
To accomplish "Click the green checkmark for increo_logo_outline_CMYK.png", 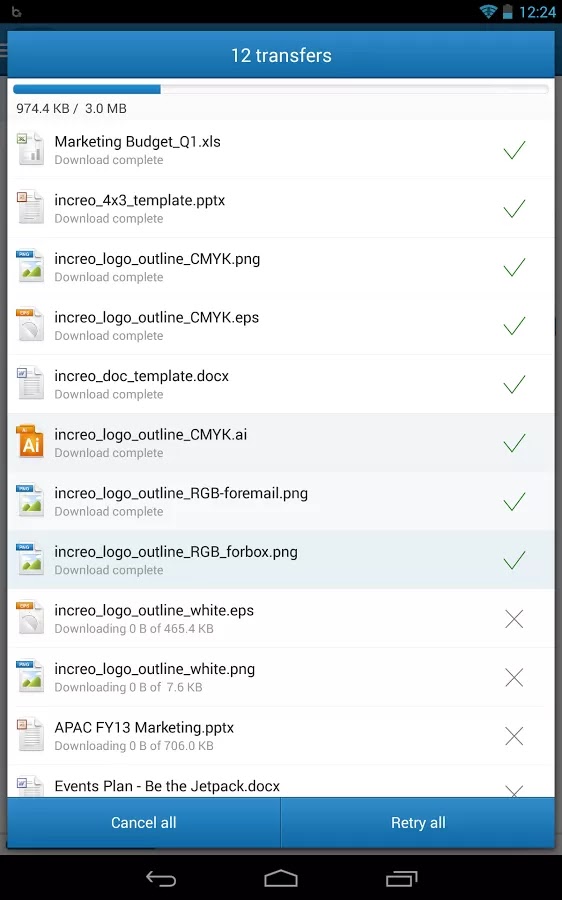I will pyautogui.click(x=514, y=267).
